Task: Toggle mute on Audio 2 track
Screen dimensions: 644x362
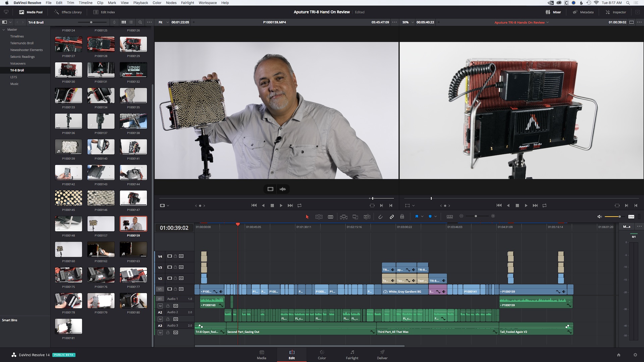Action: pos(160,318)
